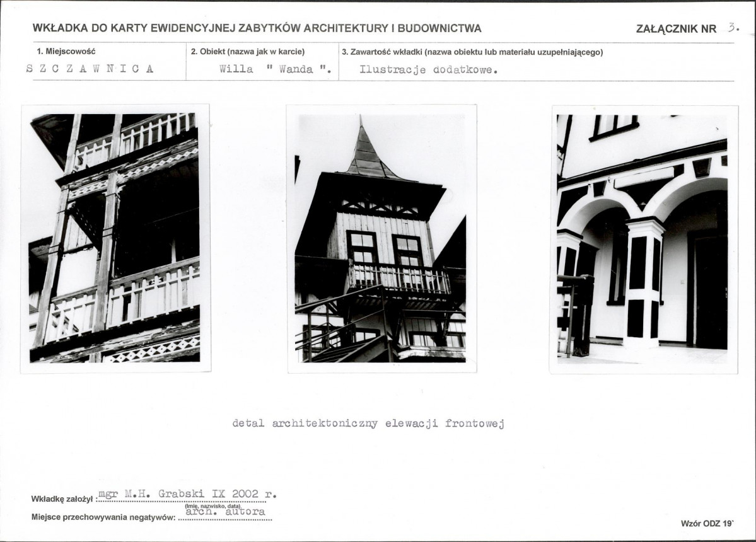Click the 'SZCZAWNICA' locality field

(x=90, y=69)
